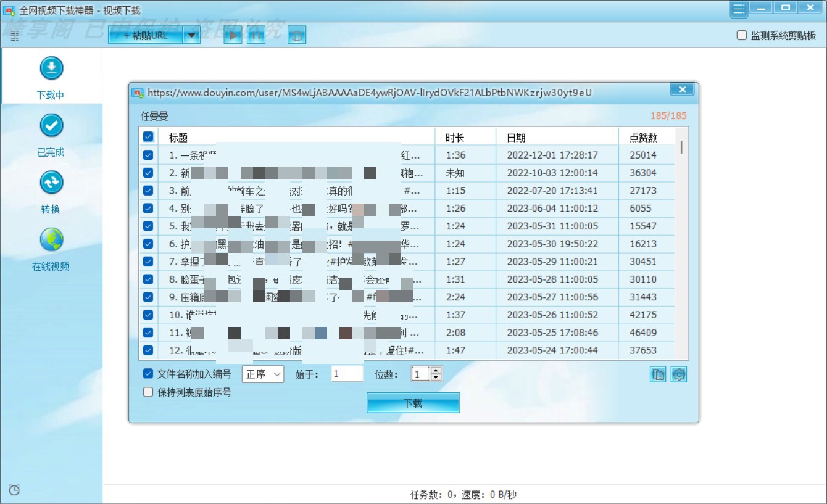Click the copy list icon in the dialog
The image size is (827, 504).
pyautogui.click(x=658, y=374)
